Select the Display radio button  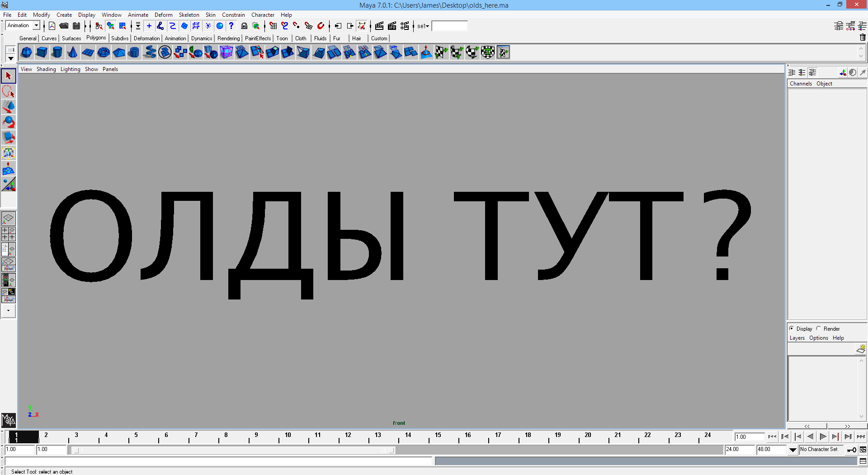[792, 328]
